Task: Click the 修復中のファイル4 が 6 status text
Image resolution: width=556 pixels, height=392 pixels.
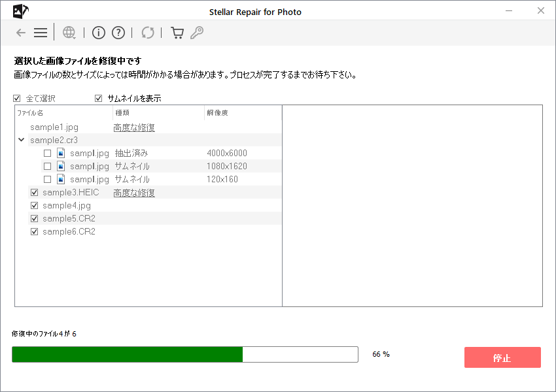Action: coord(44,334)
